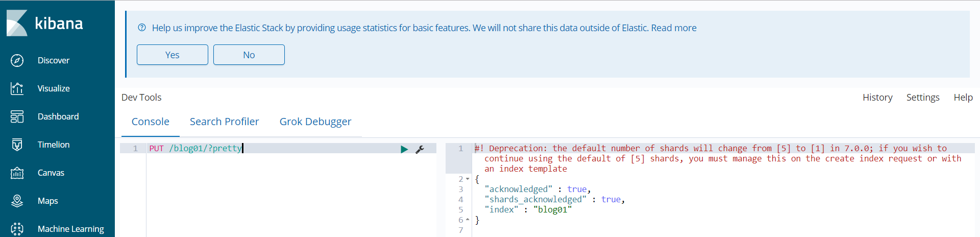
Task: Select Machine Learning label in sidebar
Action: coord(71,229)
